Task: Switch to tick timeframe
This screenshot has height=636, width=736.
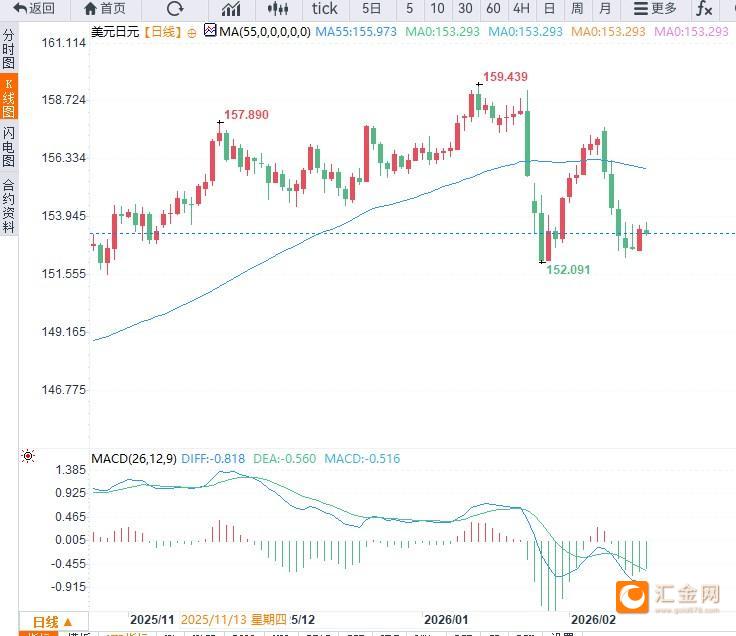Action: (324, 8)
